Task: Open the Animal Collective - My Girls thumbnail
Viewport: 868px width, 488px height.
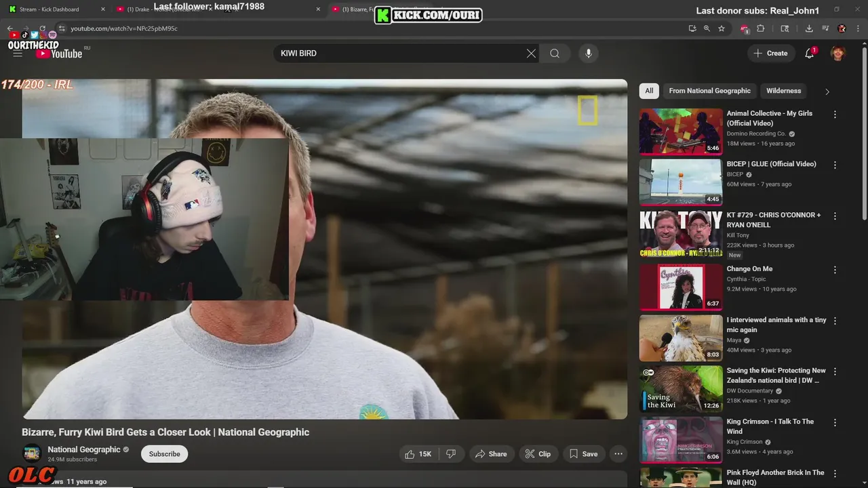Action: 681,131
